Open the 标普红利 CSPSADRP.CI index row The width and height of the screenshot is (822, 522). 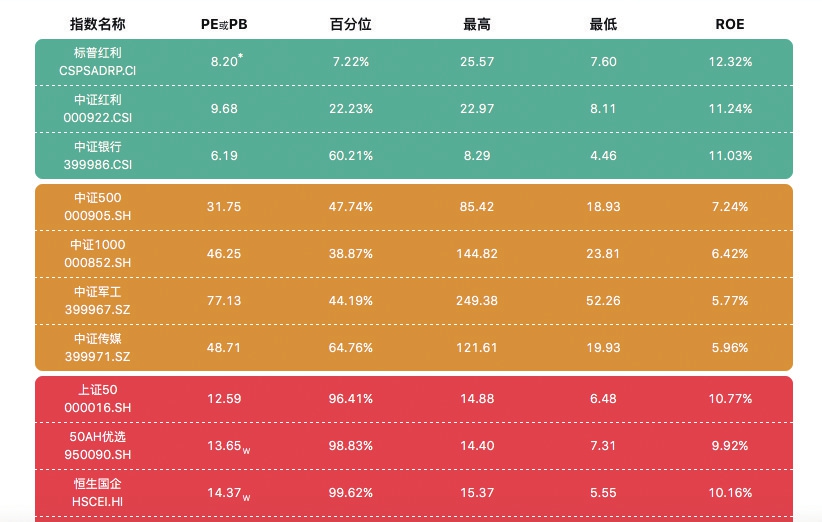(x=414, y=62)
